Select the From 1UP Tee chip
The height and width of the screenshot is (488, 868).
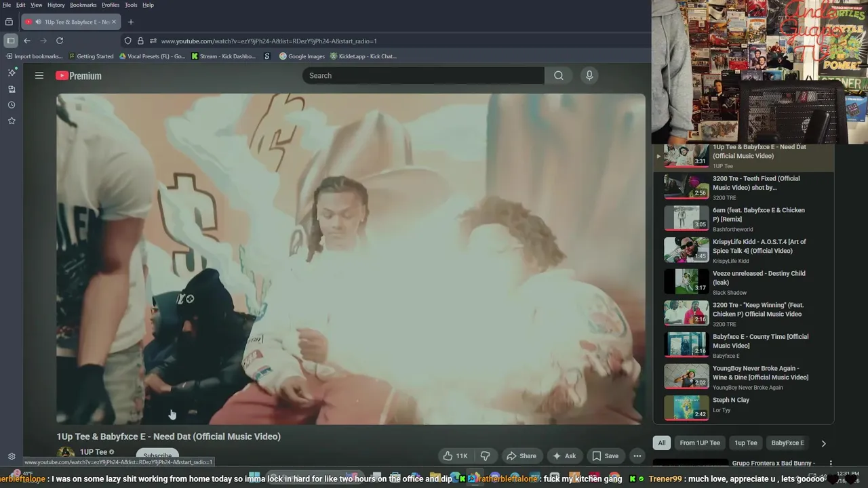[700, 443]
